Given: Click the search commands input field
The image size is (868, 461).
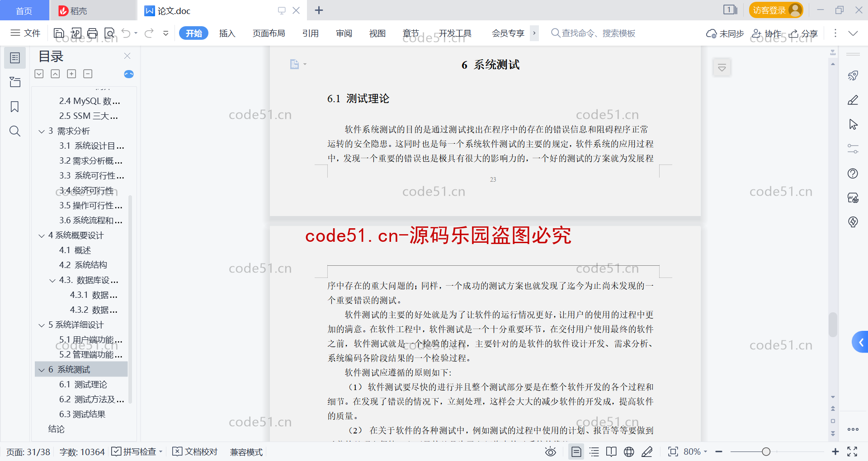Looking at the screenshot, I should click(x=593, y=33).
